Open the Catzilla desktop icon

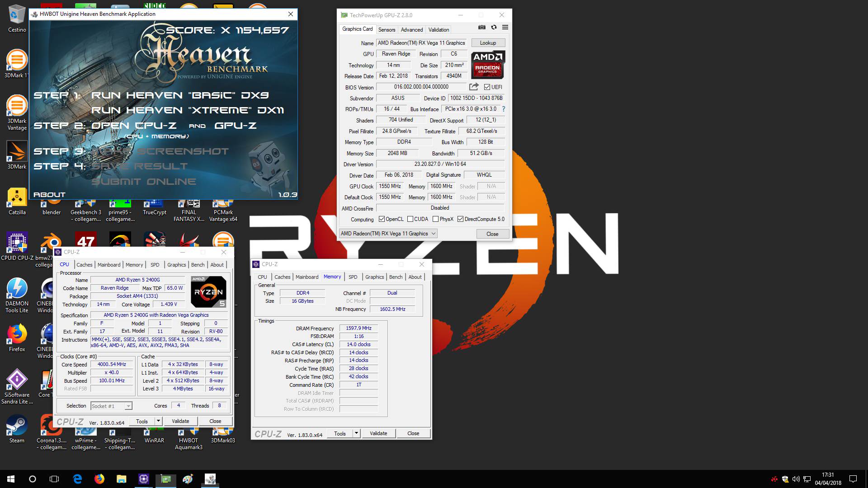pos(17,202)
